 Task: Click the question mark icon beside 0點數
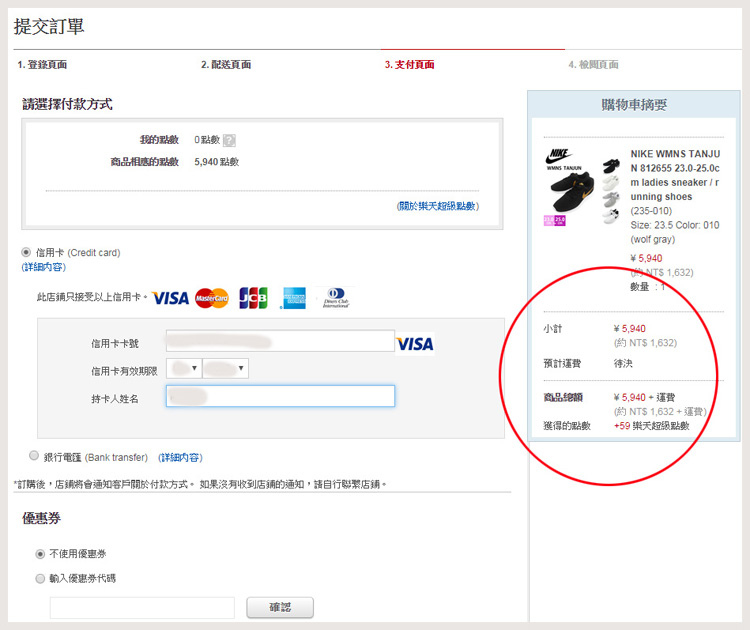(230, 141)
